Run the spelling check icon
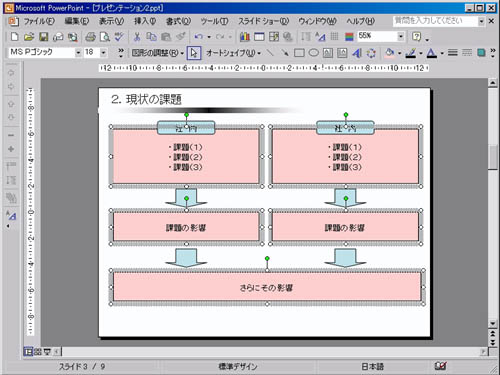This screenshot has width=500, height=375. [119, 37]
